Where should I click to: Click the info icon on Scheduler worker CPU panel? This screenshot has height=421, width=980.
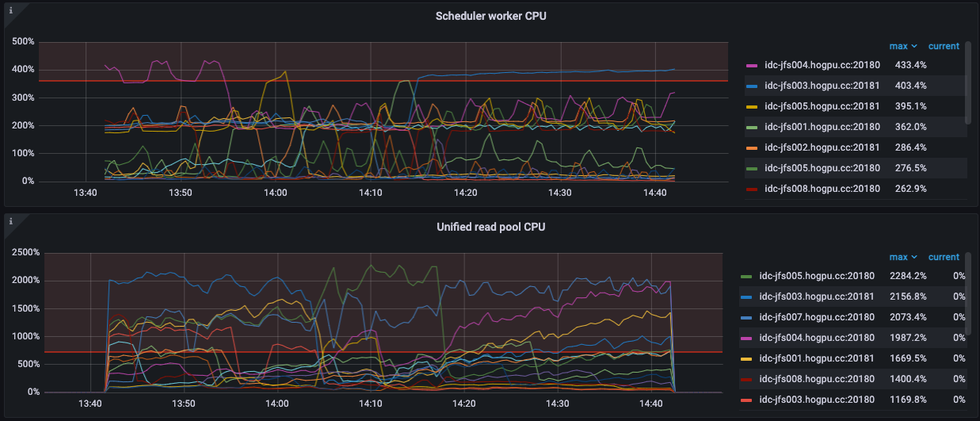[x=10, y=10]
